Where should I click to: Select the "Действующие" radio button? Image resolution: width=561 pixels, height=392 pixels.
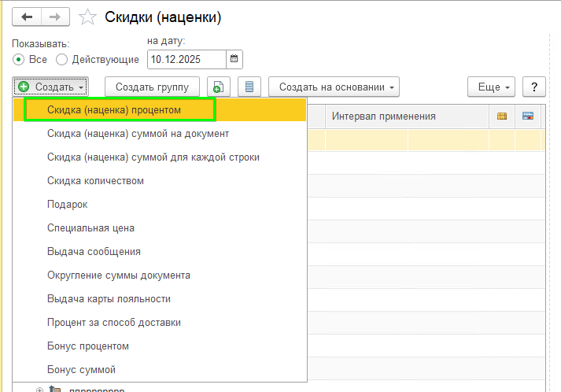click(x=61, y=59)
